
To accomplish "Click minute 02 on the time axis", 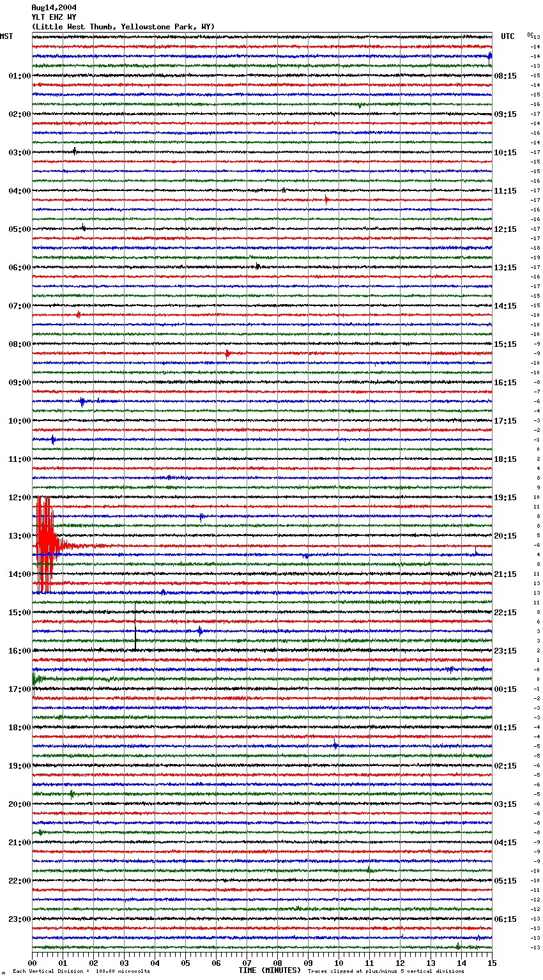I will point(93,963).
